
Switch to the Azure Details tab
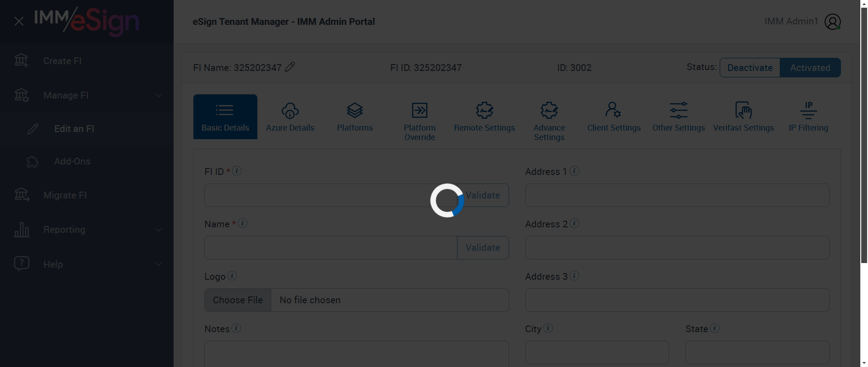pyautogui.click(x=290, y=117)
